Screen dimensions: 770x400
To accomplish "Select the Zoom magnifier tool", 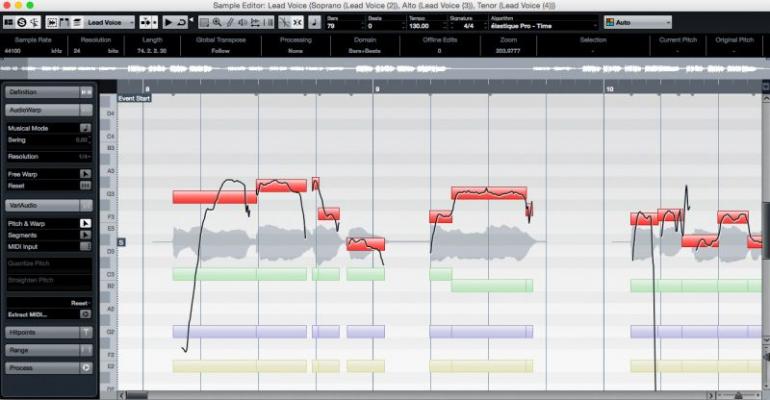I will click(217, 22).
